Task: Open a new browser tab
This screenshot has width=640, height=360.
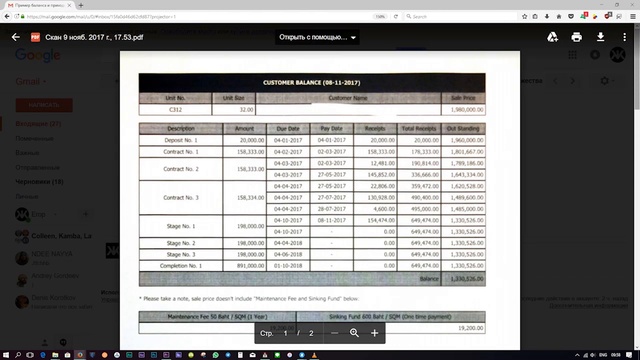Action: click(81, 5)
